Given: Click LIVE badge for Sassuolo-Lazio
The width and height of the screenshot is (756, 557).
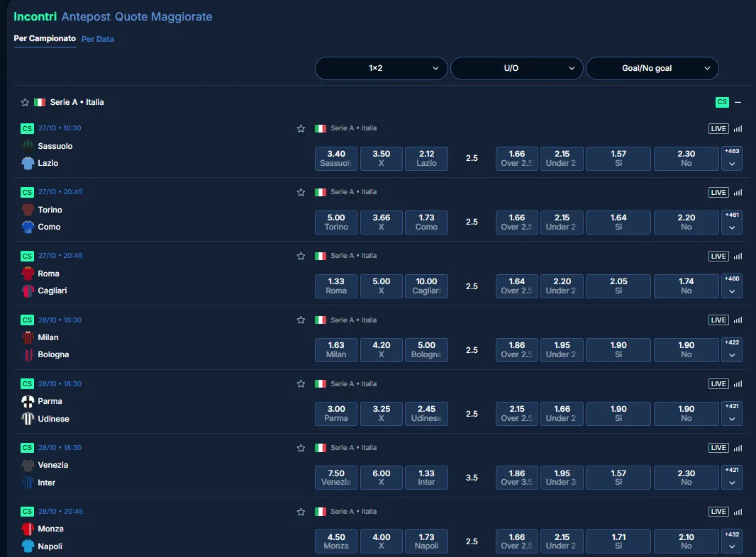Looking at the screenshot, I should 718,129.
